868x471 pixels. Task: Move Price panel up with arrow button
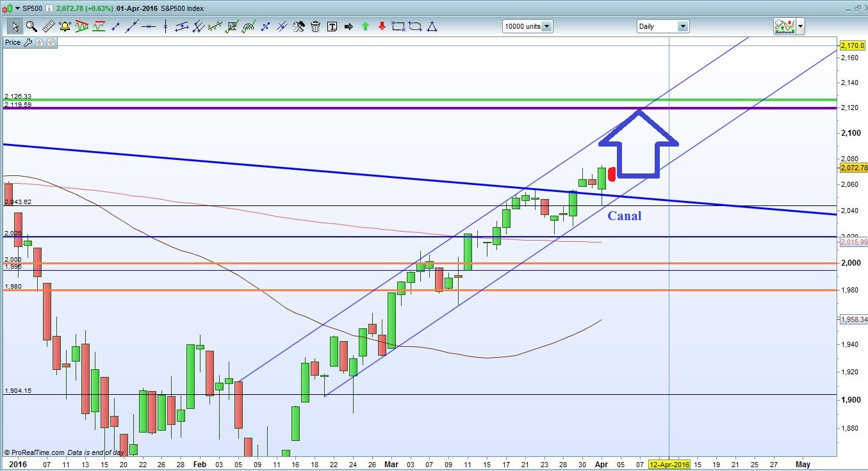click(x=51, y=42)
